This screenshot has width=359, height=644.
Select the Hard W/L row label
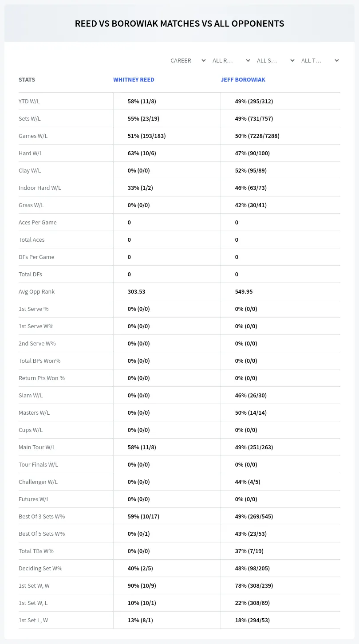(x=31, y=153)
